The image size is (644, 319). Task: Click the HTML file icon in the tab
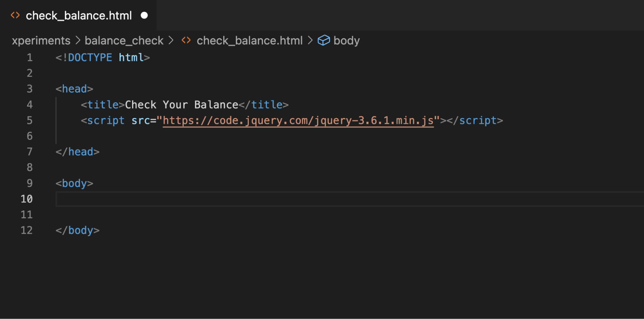15,15
